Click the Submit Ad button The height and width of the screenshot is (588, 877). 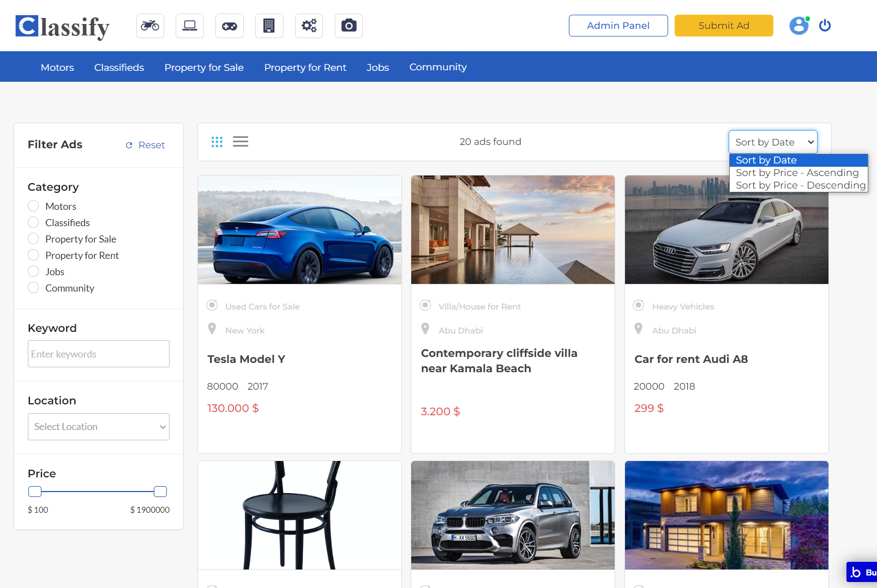pyautogui.click(x=724, y=26)
